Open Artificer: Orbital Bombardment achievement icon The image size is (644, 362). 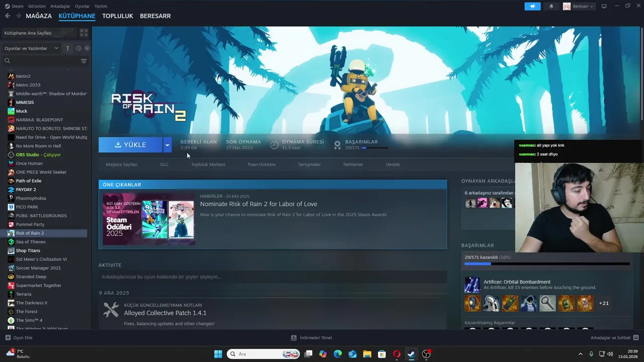(472, 285)
